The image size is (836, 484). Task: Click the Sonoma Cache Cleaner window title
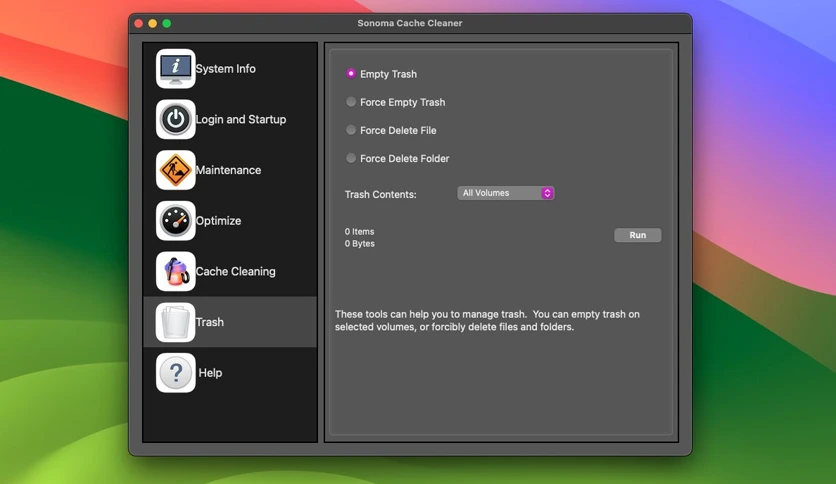409,23
